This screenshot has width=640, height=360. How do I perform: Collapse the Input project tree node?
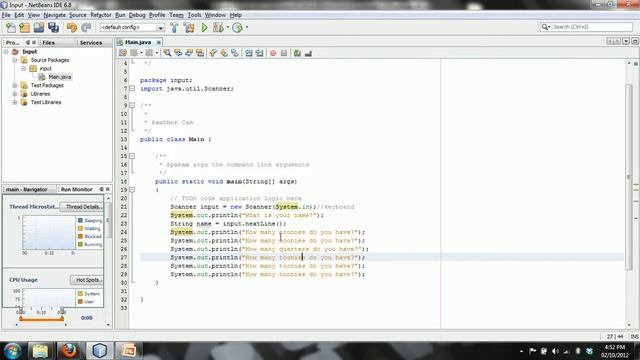[x=6, y=52]
